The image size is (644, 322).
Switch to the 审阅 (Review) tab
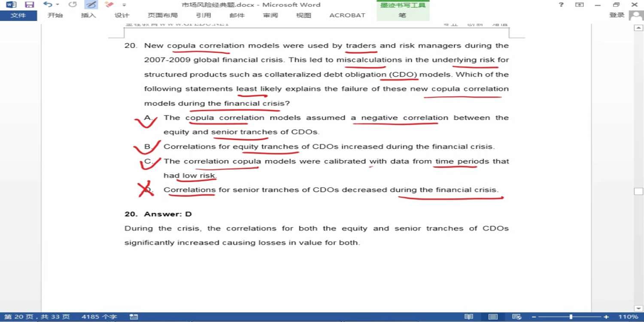click(270, 15)
